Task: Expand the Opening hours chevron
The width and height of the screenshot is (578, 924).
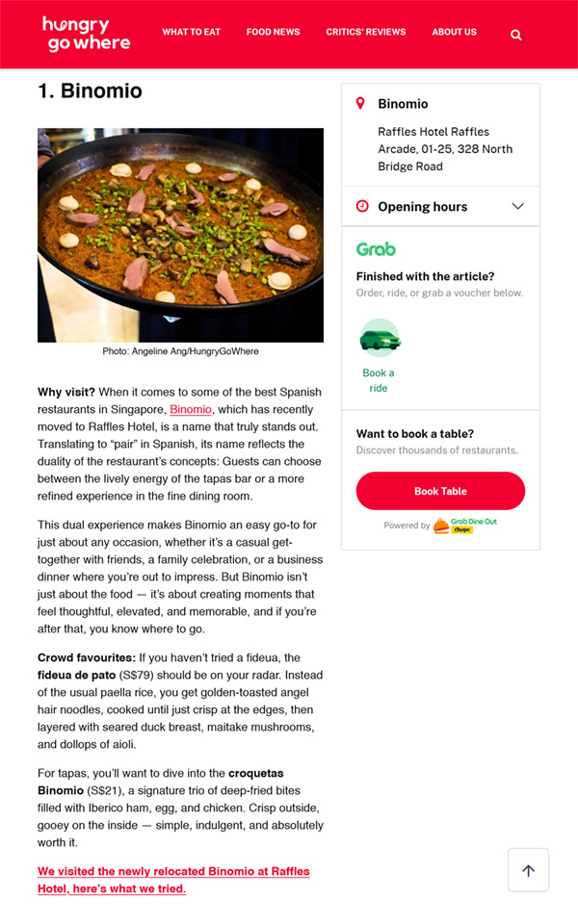Action: click(517, 206)
